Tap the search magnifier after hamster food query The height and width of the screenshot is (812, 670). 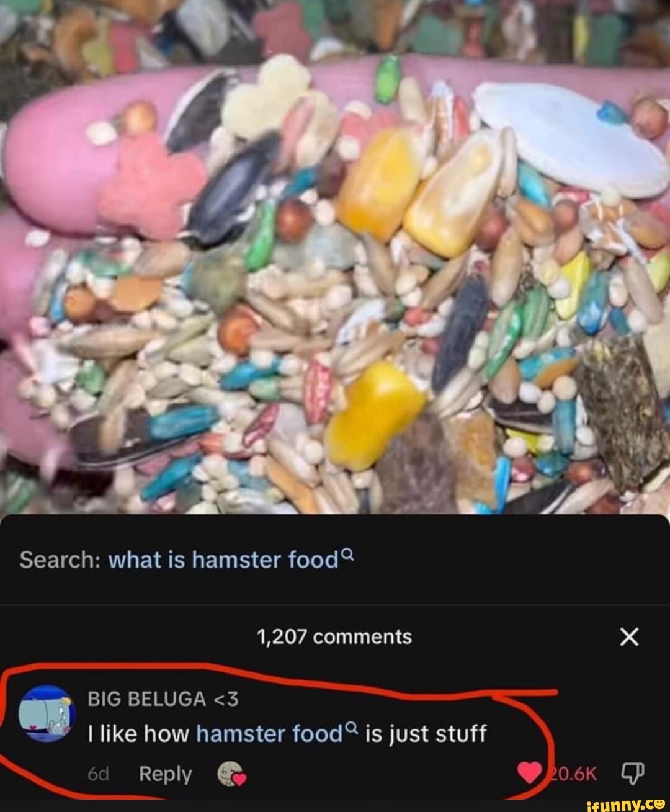[x=348, y=555]
